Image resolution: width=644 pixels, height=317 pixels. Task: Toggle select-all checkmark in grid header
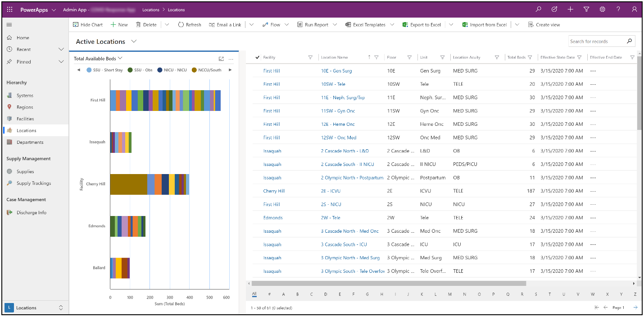(x=257, y=57)
